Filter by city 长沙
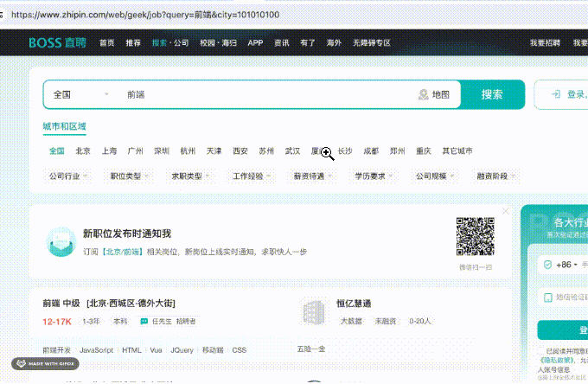The height and width of the screenshot is (384, 588). (x=345, y=150)
